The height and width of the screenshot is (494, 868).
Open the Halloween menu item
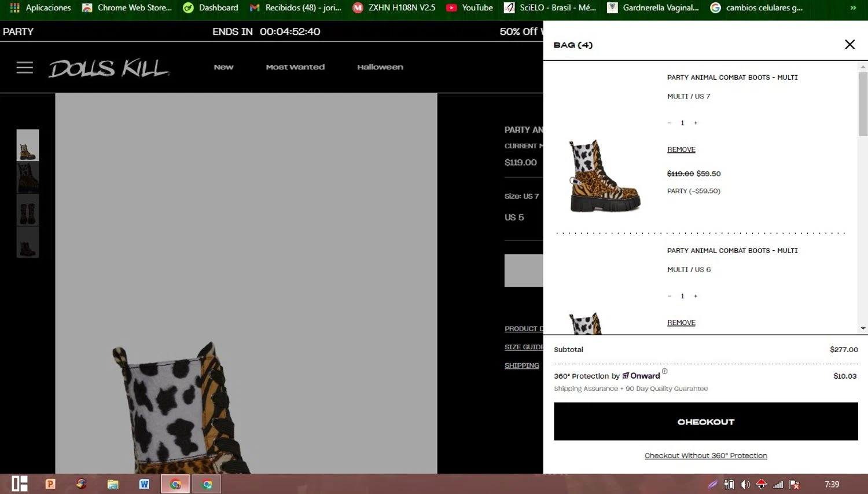point(380,67)
